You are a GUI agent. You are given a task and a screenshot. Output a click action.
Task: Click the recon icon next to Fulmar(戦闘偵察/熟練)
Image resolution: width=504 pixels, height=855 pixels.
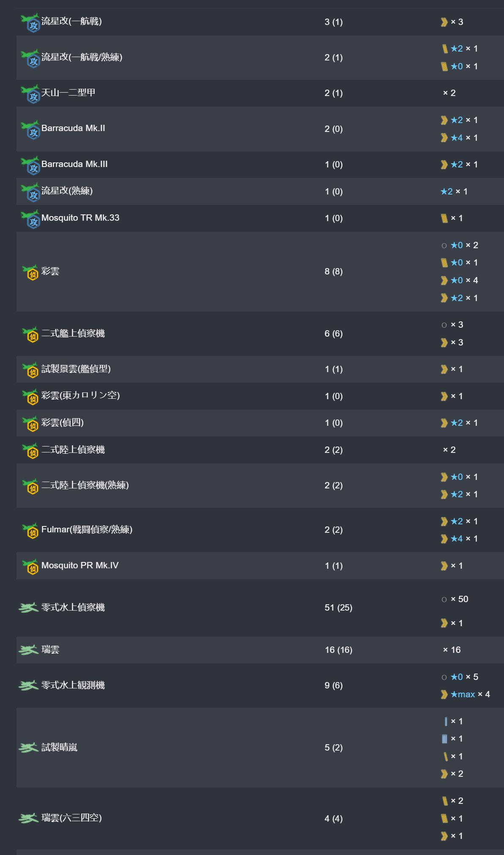pos(30,530)
